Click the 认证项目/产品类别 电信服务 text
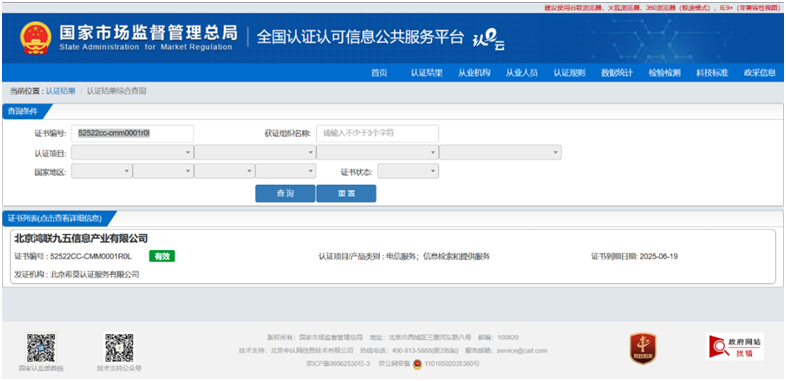The image size is (786, 381). point(404,257)
